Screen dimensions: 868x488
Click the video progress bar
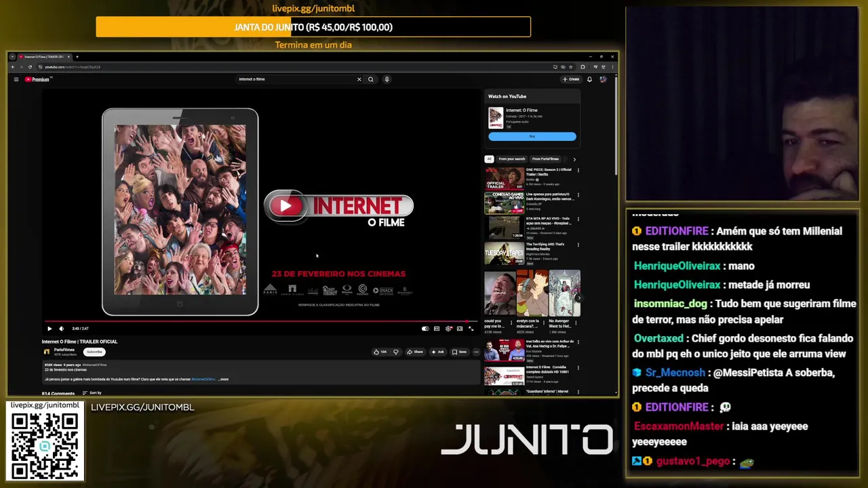coord(261,321)
